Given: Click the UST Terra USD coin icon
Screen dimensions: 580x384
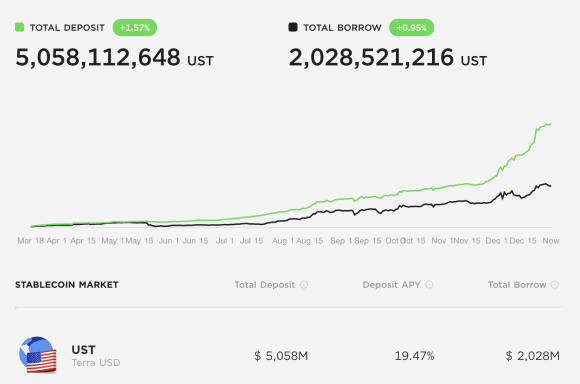Looking at the screenshot, I should click(38, 354).
